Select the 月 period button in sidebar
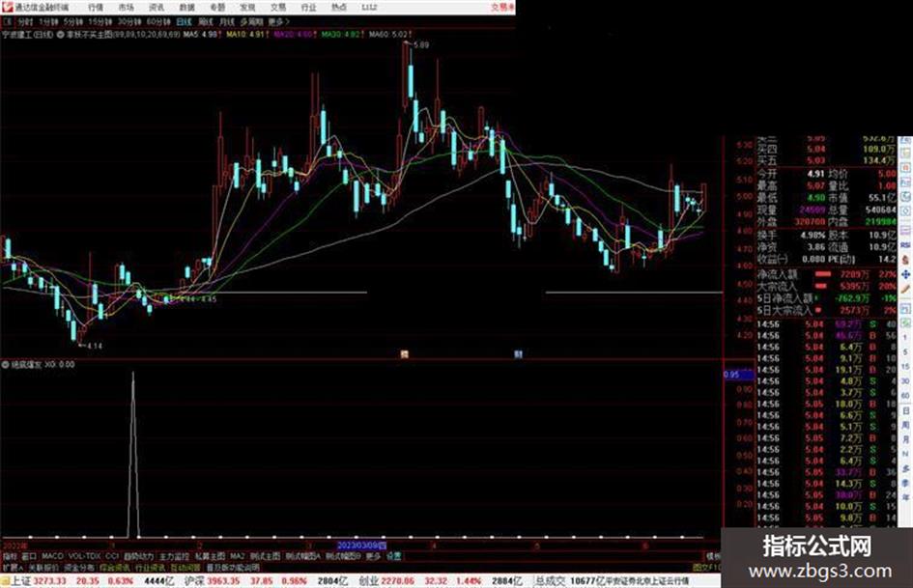The width and height of the screenshot is (913, 588). point(906,439)
